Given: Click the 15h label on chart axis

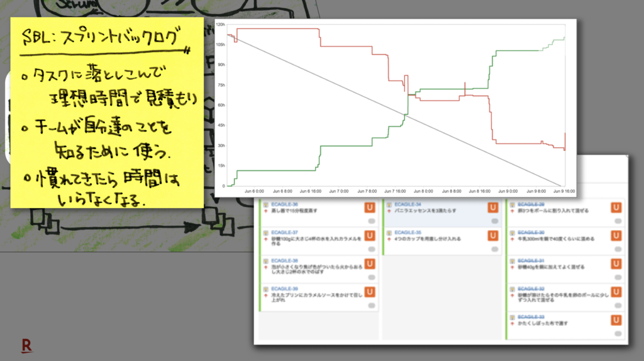Looking at the screenshot, I should [221, 165].
